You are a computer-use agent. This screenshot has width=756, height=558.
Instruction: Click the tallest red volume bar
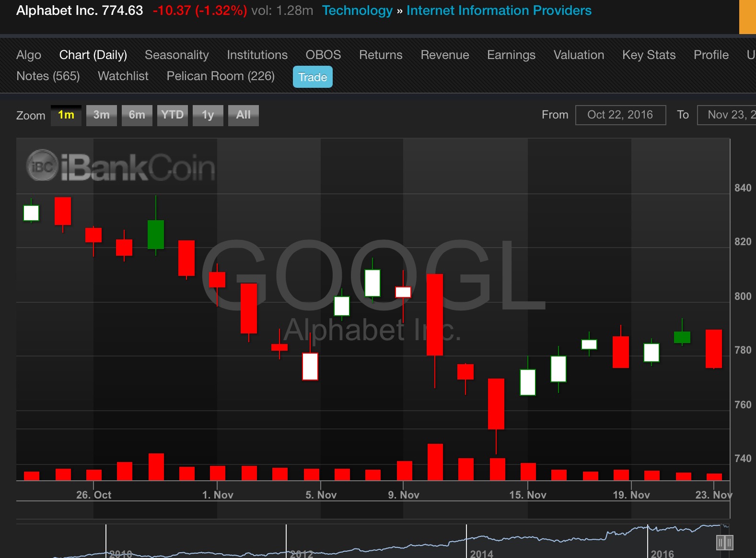pos(435,462)
